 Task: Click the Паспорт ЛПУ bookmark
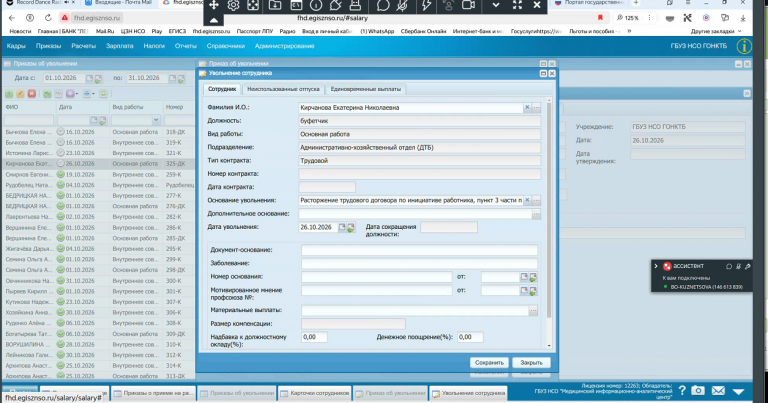[255, 31]
